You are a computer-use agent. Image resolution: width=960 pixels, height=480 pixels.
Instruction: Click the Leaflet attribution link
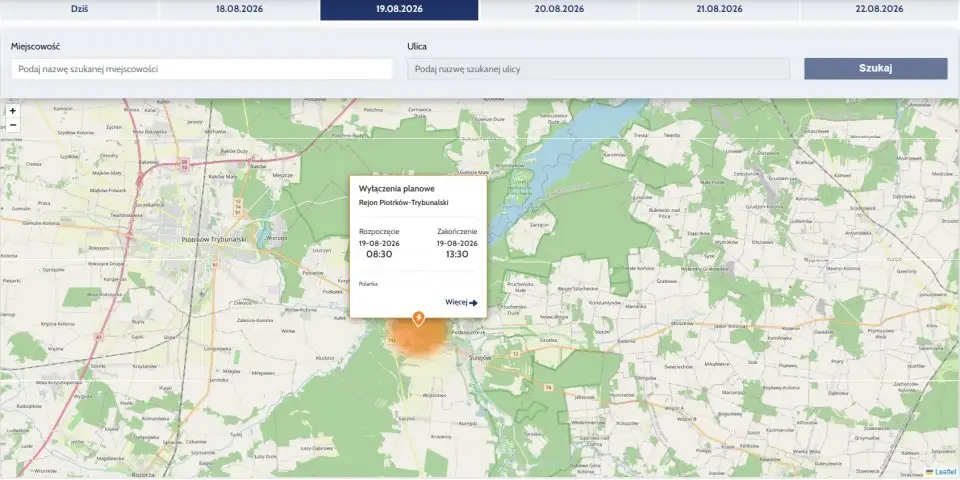[x=945, y=472]
